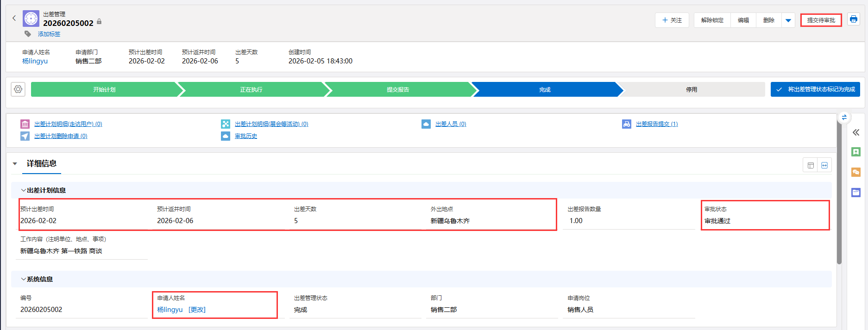Select the 停用 stage in path
The width and height of the screenshot is (868, 330).
pos(691,89)
